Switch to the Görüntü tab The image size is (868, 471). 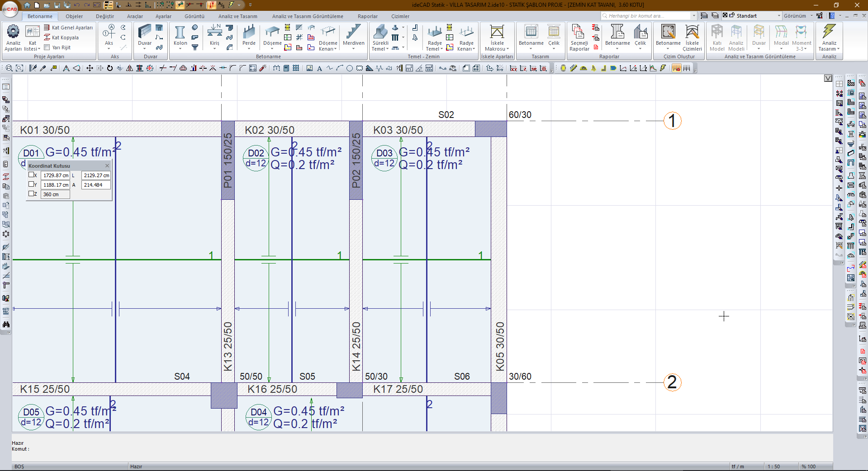coord(194,16)
